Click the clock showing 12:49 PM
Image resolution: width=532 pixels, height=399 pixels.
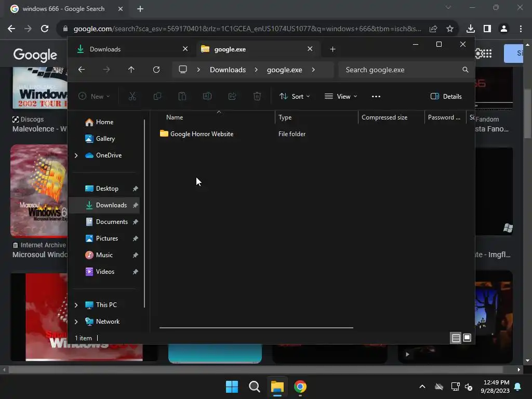pos(496,382)
